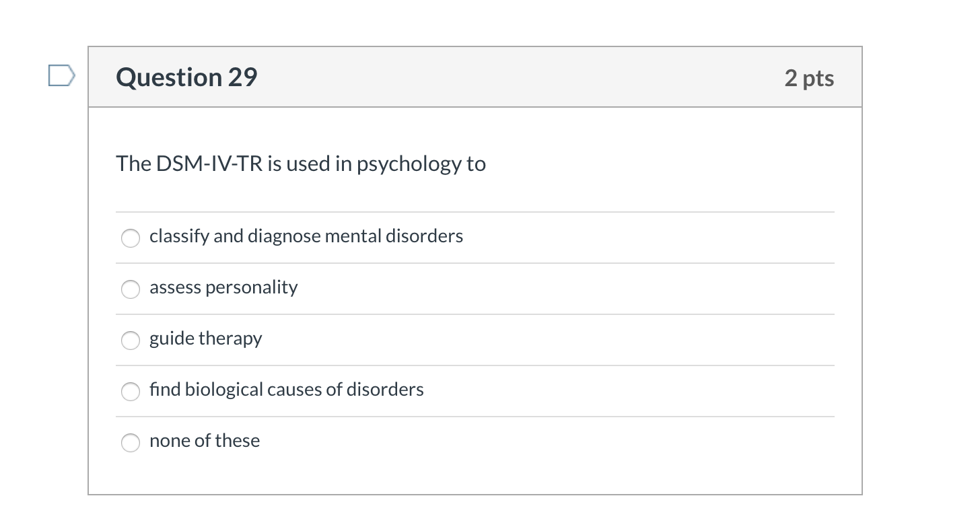Click the number 29 in the header
Screen dimensions: 980x529
coord(242,77)
